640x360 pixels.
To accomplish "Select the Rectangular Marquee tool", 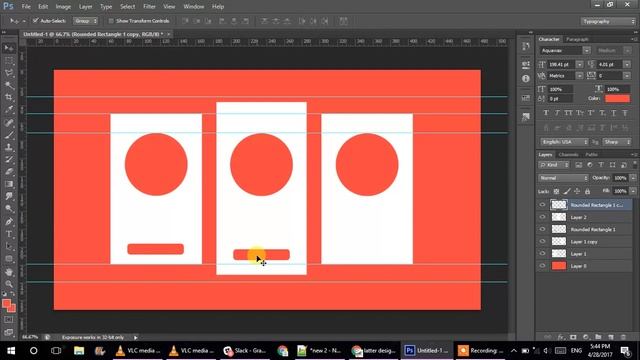I will [9, 60].
